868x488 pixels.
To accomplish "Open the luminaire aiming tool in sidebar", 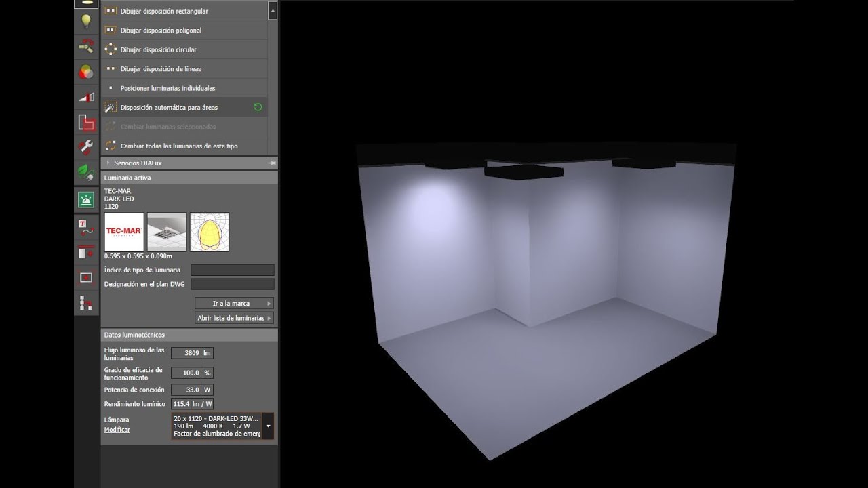I will click(86, 46).
